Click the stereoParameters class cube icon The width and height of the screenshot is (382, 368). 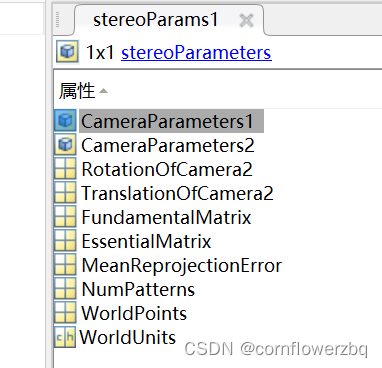(x=68, y=52)
